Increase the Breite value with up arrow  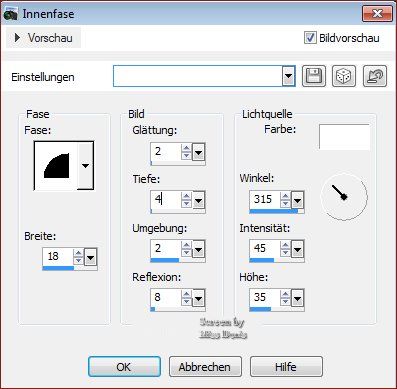78,253
